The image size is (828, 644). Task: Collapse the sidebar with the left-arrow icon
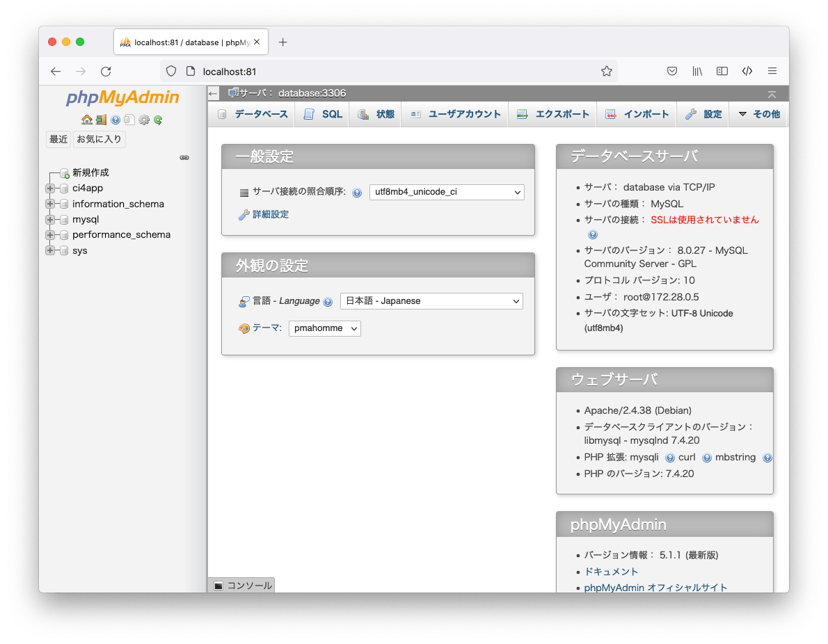(213, 93)
